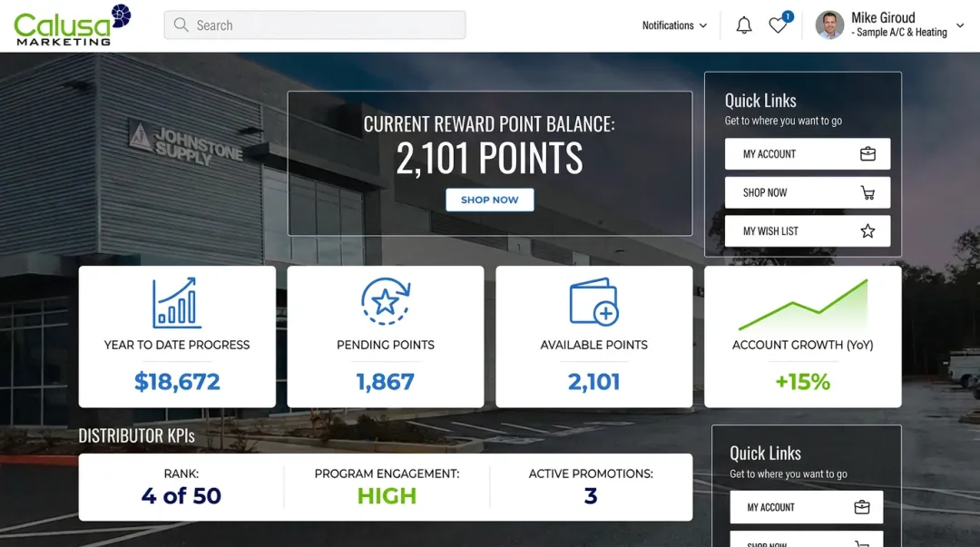980x547 pixels.
Task: Open the heart wish list icon
Action: coord(779,25)
